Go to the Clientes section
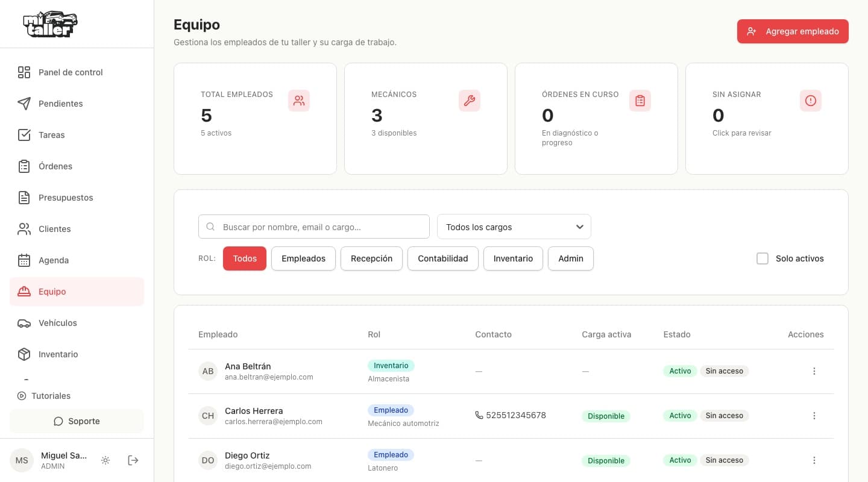The height and width of the screenshot is (482, 868). click(x=77, y=229)
